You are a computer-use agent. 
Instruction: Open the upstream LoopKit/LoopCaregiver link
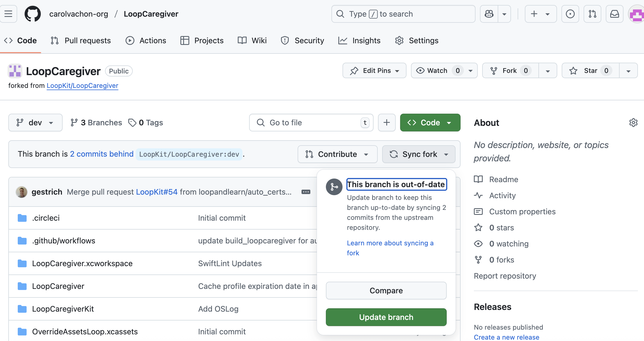pos(82,86)
